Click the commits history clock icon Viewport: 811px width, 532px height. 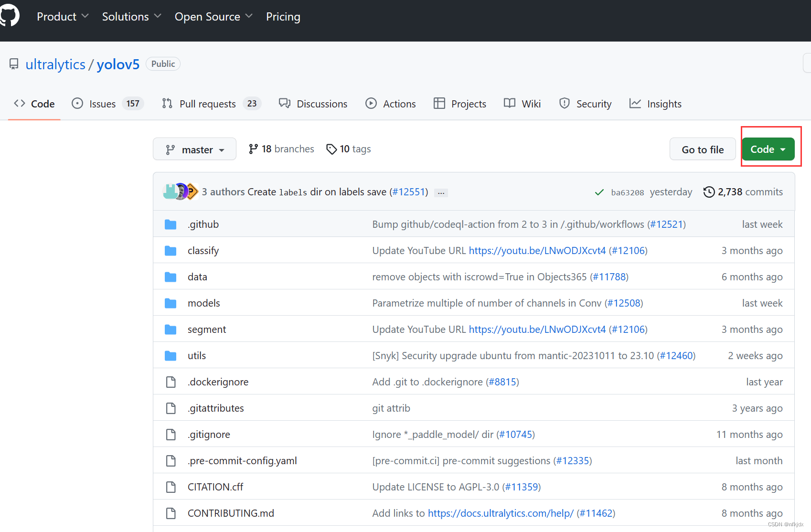(709, 192)
